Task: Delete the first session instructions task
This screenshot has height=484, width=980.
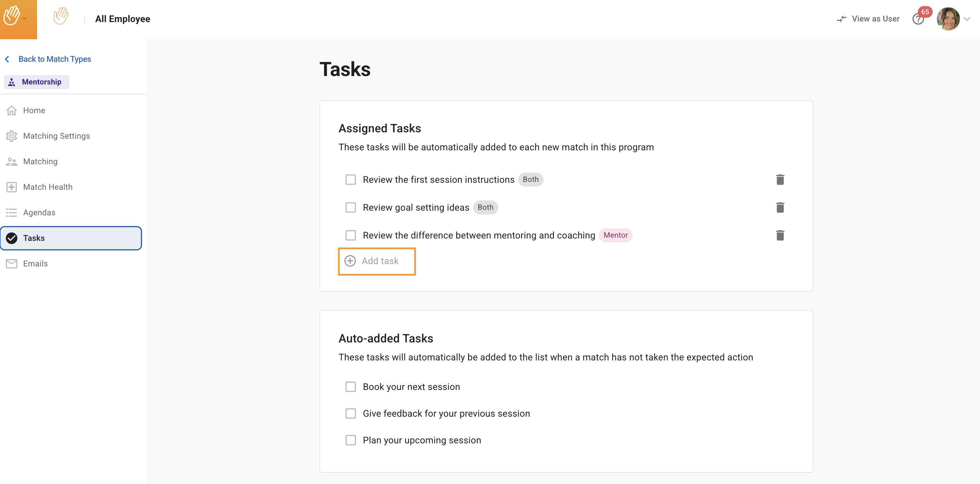Action: [x=780, y=179]
